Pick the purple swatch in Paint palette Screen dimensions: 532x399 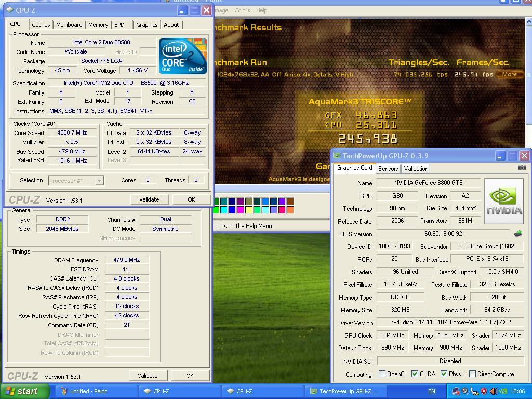tap(241, 201)
